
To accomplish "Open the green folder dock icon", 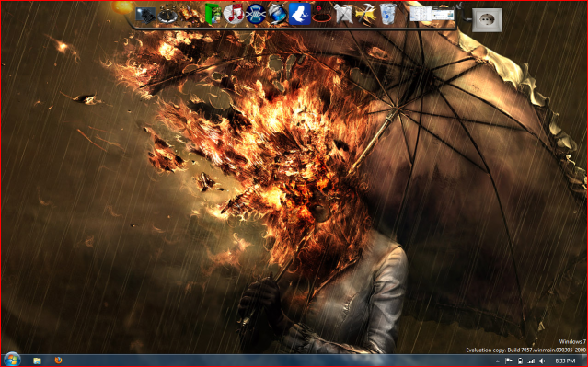I will coord(213,14).
